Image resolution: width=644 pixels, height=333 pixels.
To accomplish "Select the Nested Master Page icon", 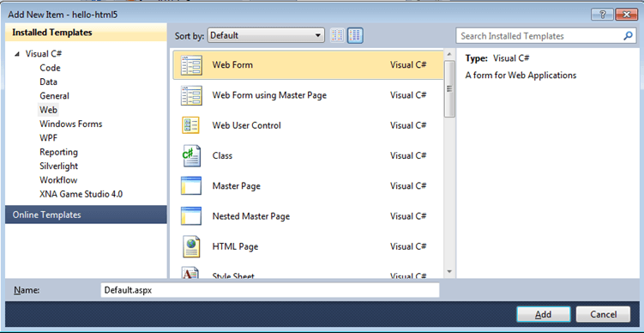I will [191, 215].
